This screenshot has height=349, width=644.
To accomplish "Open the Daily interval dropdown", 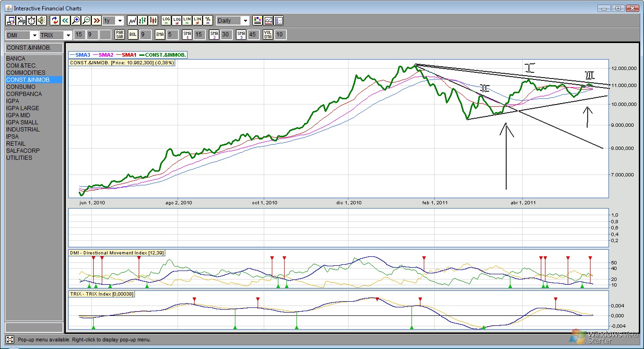I will 245,21.
